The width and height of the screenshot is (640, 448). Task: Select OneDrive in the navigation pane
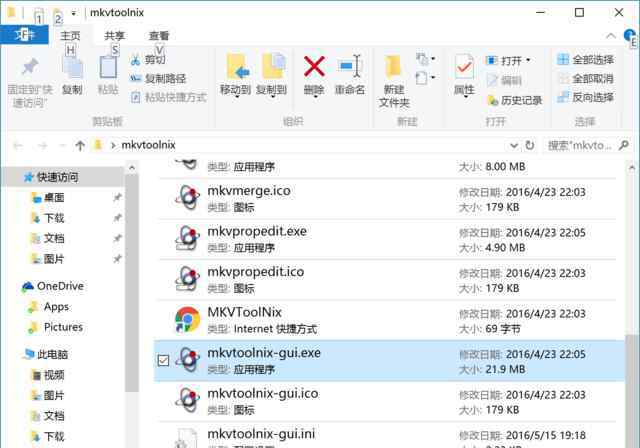pyautogui.click(x=53, y=286)
